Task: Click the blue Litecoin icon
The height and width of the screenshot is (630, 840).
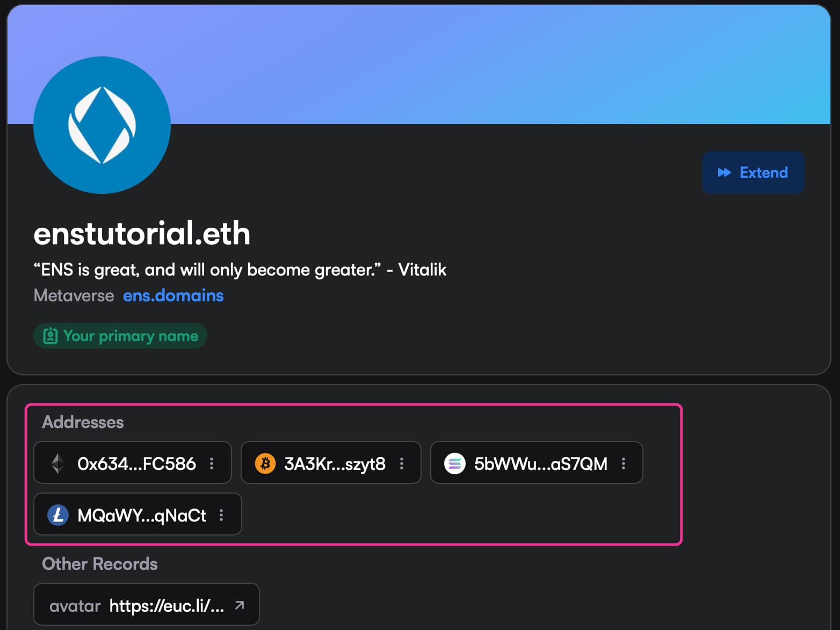Action: click(x=58, y=515)
